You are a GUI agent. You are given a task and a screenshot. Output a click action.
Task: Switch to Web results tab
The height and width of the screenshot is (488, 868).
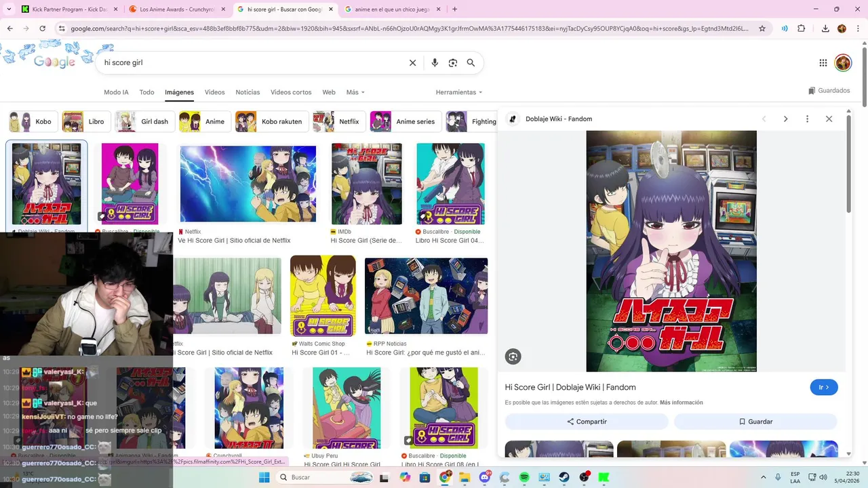coord(329,92)
